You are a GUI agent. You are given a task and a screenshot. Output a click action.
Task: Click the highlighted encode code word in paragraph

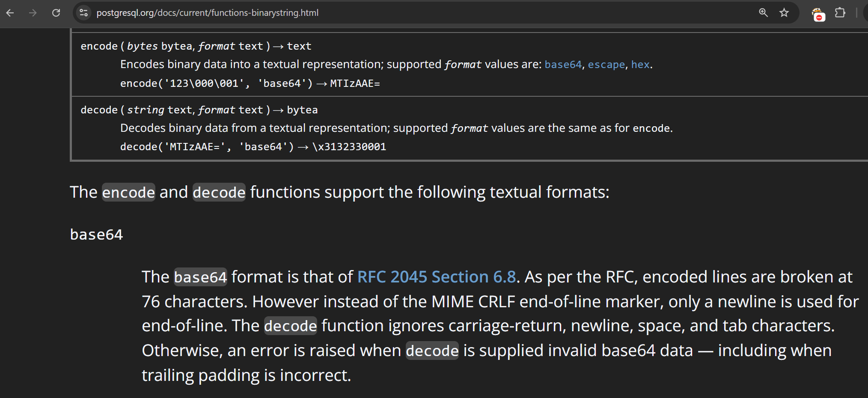tap(128, 192)
